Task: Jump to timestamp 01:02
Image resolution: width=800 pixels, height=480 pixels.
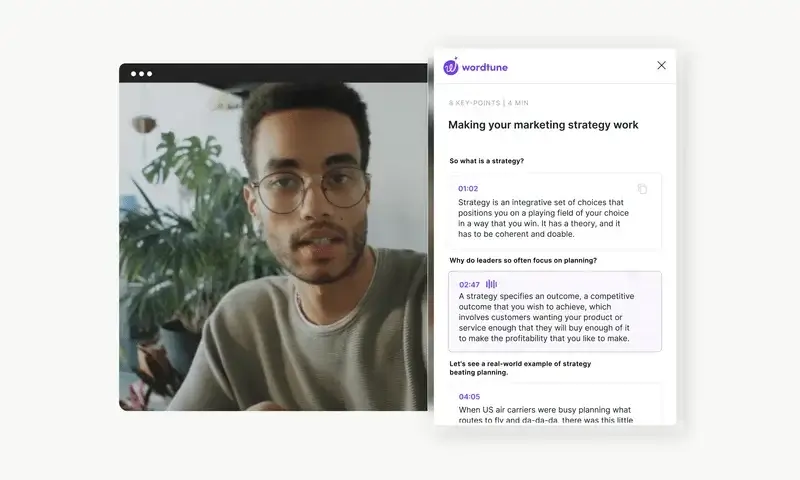Action: click(x=468, y=188)
